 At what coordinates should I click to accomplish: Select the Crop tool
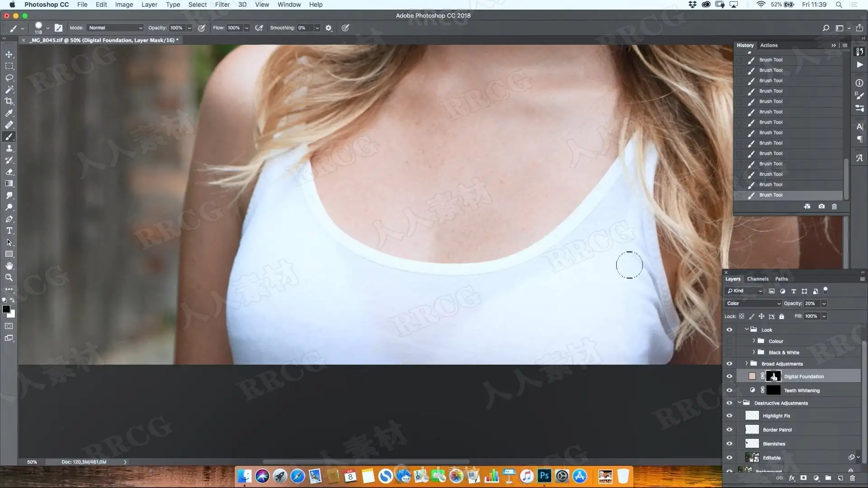click(9, 101)
